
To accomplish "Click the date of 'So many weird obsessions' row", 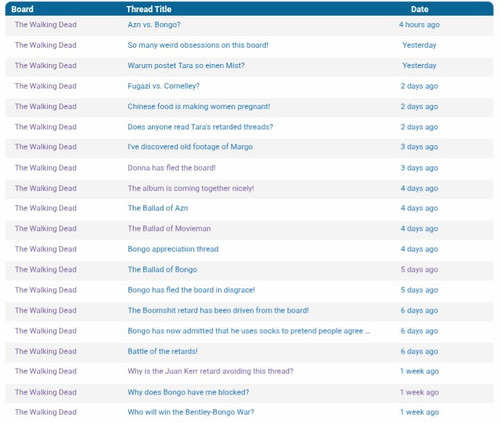I will (419, 45).
